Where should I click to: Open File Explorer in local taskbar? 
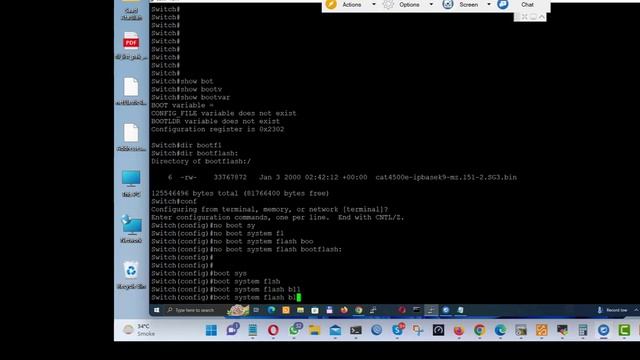(x=314, y=330)
